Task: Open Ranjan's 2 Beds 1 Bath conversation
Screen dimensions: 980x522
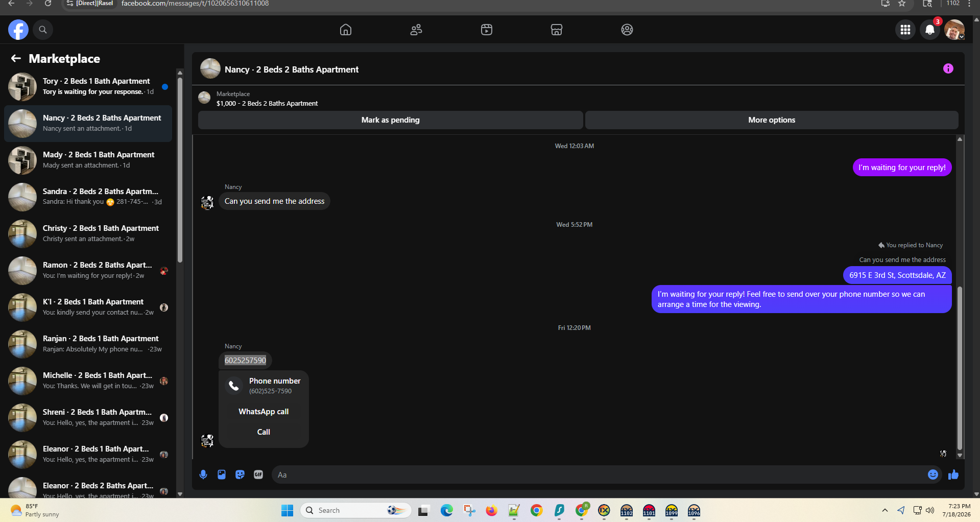Action: pos(88,344)
